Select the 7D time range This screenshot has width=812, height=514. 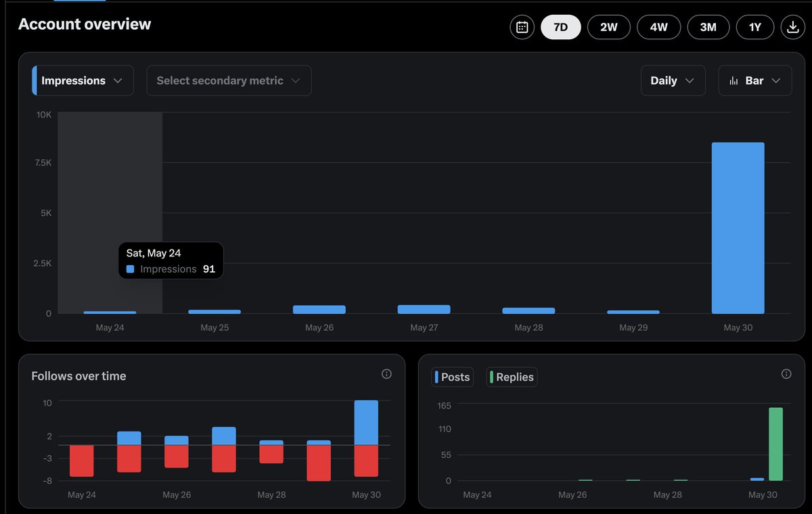point(561,28)
